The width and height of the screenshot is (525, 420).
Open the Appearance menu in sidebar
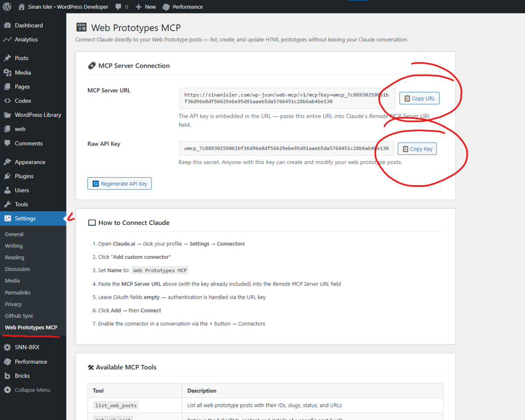(x=30, y=162)
